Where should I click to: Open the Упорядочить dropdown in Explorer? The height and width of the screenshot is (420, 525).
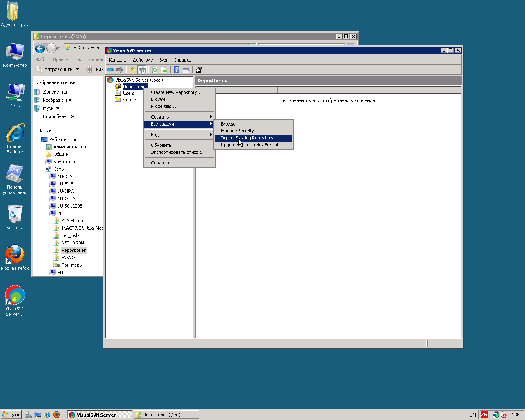point(58,69)
